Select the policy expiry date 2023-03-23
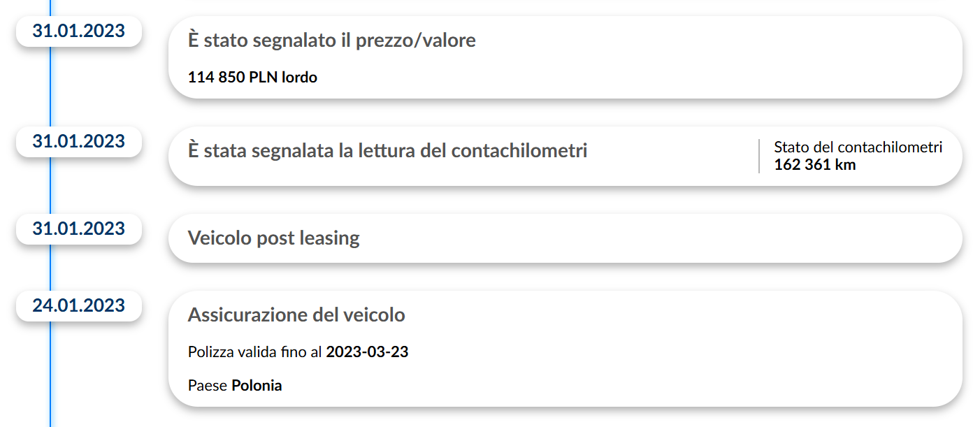Screen dimensions: 980x427 pos(367,352)
